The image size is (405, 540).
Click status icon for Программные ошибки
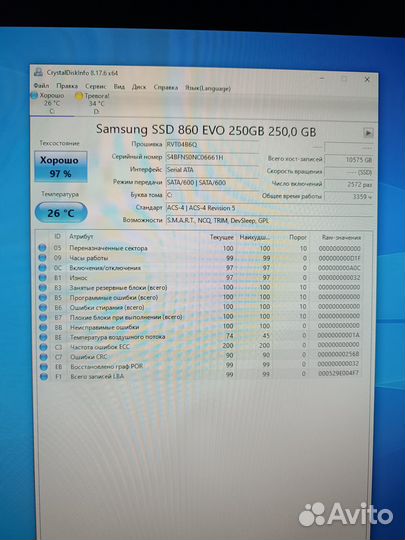(43, 297)
